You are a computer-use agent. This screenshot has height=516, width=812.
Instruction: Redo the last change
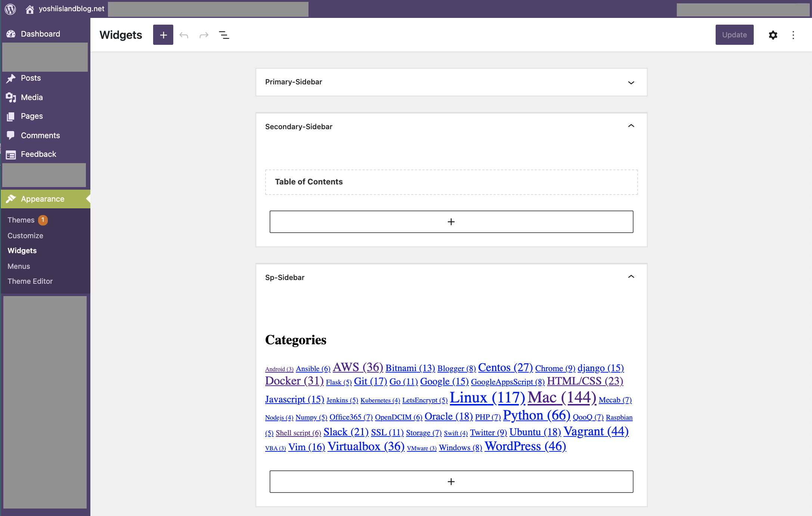tap(204, 35)
